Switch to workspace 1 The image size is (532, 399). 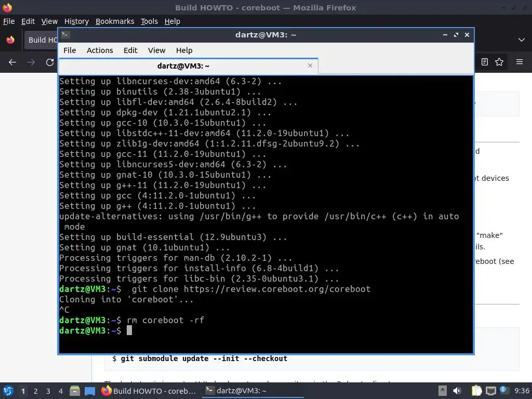[23, 391]
